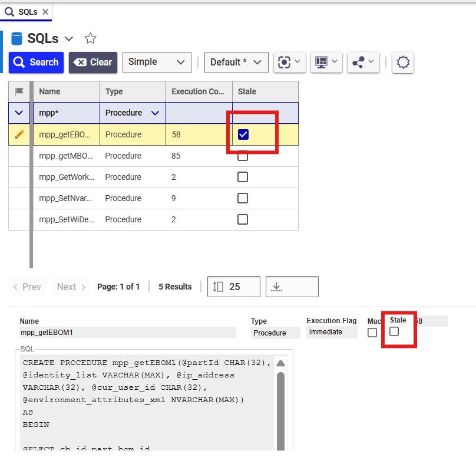Check Stale checkbox for mpp_SetWiDe row
The height and width of the screenshot is (457, 476).
pyautogui.click(x=243, y=219)
